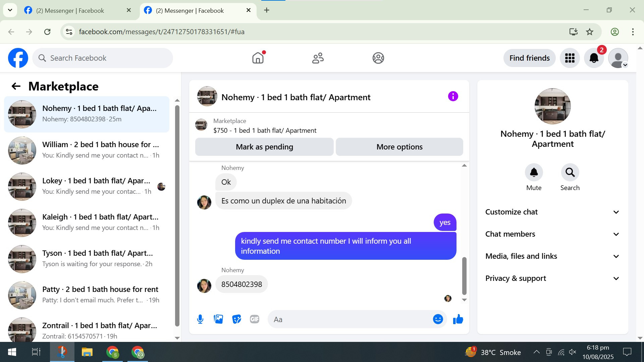Expand the Chat members section
Screen dimensions: 644x362
552,234
